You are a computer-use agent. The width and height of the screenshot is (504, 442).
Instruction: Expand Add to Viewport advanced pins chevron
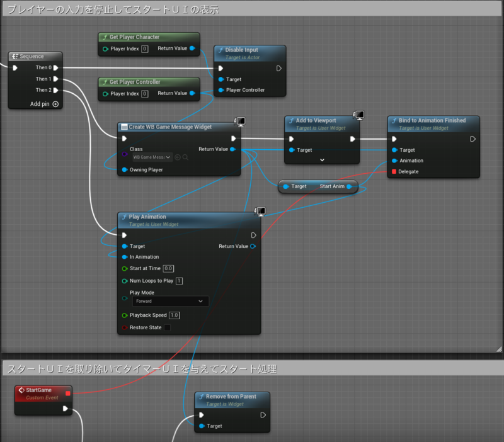click(x=322, y=160)
